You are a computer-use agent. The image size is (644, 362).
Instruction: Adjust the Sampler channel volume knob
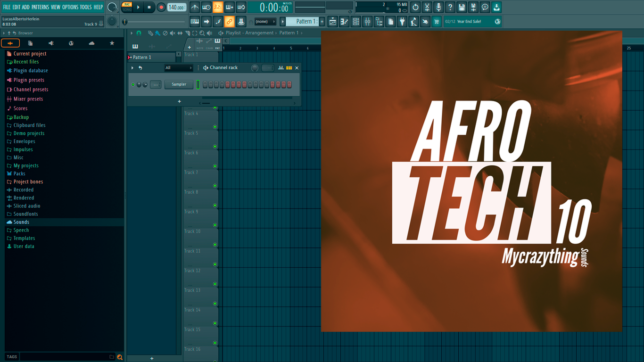point(145,85)
